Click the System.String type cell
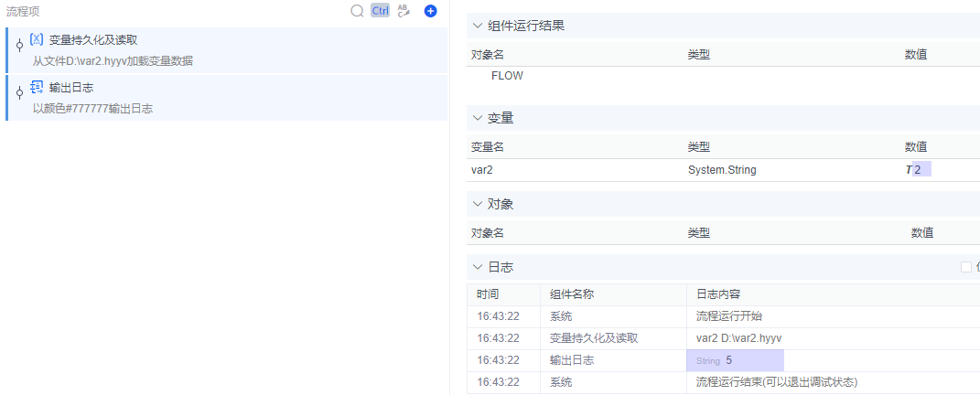This screenshot has width=980, height=395. [x=722, y=169]
